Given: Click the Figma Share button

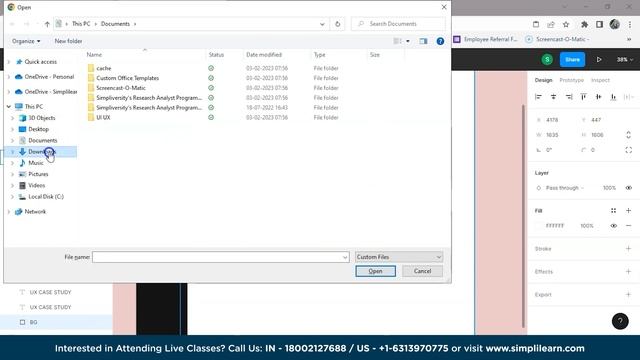Looking at the screenshot, I should [572, 60].
